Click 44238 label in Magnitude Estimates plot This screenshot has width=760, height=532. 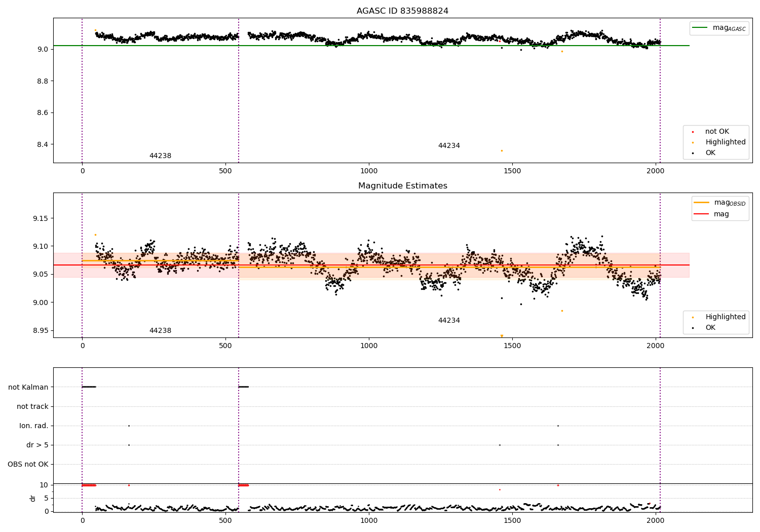click(x=160, y=330)
